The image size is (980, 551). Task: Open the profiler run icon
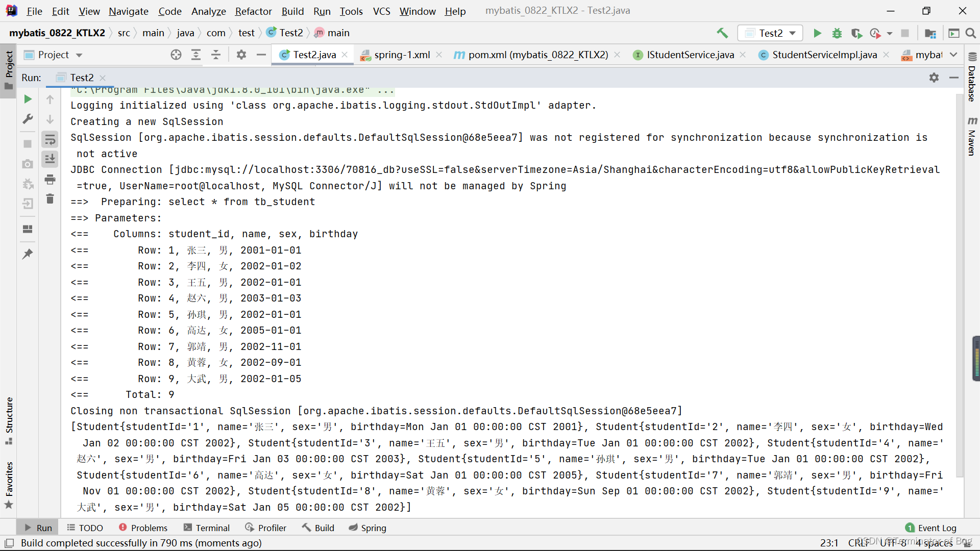pyautogui.click(x=875, y=33)
